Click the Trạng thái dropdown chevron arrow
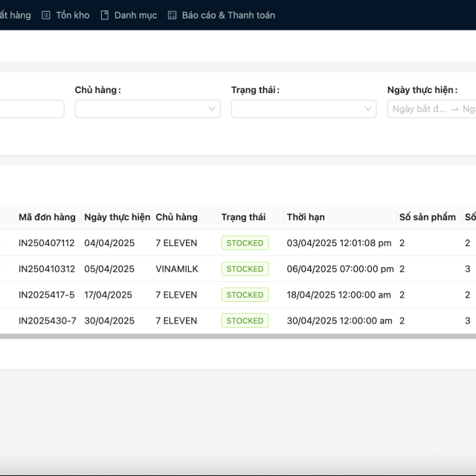 point(368,109)
